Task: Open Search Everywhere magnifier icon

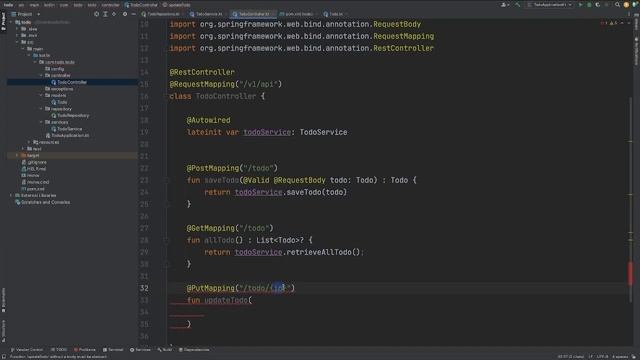Action: point(617,5)
